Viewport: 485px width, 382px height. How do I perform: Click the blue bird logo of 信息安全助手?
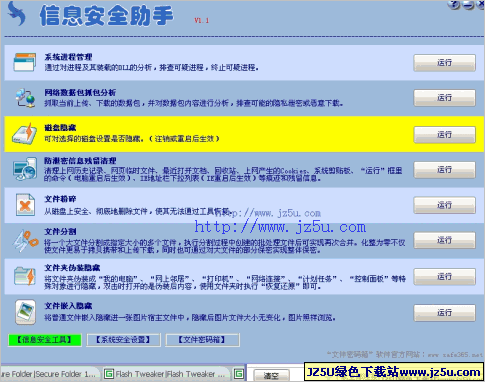click(x=17, y=14)
